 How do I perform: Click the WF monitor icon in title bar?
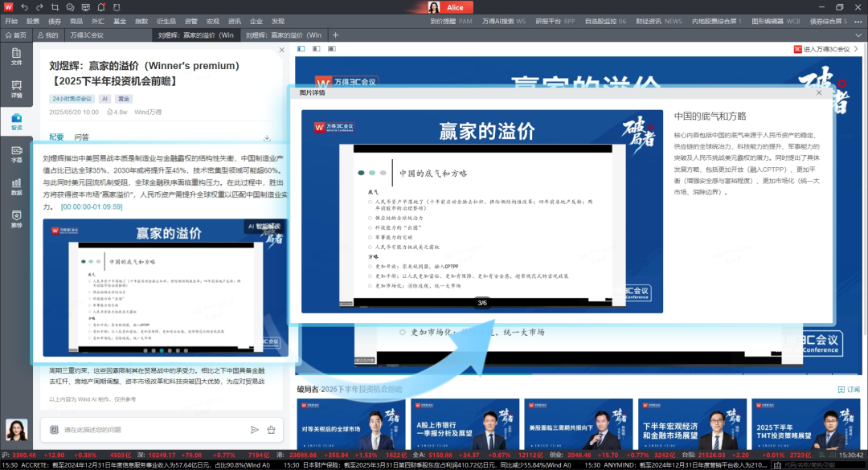tap(86, 7)
